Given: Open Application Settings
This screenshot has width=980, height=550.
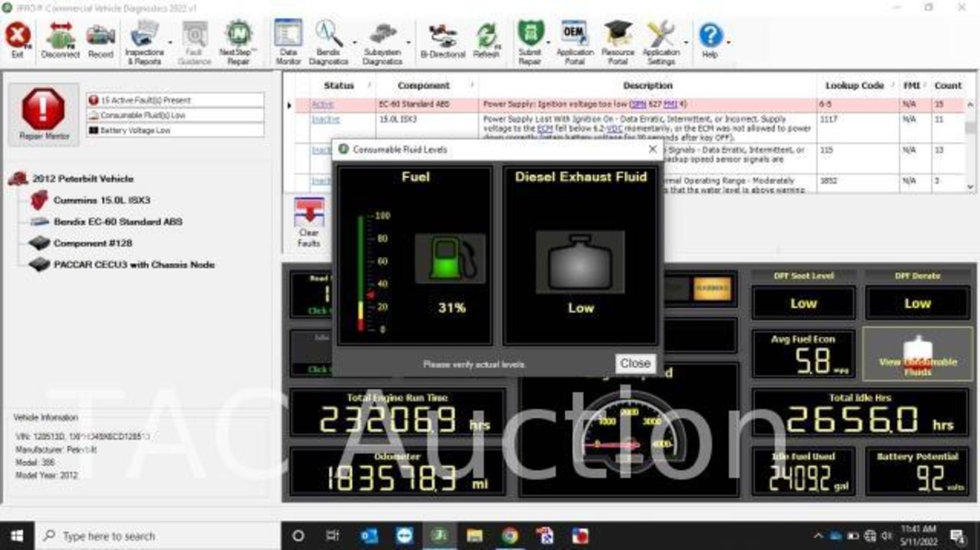Looking at the screenshot, I should click(x=661, y=43).
